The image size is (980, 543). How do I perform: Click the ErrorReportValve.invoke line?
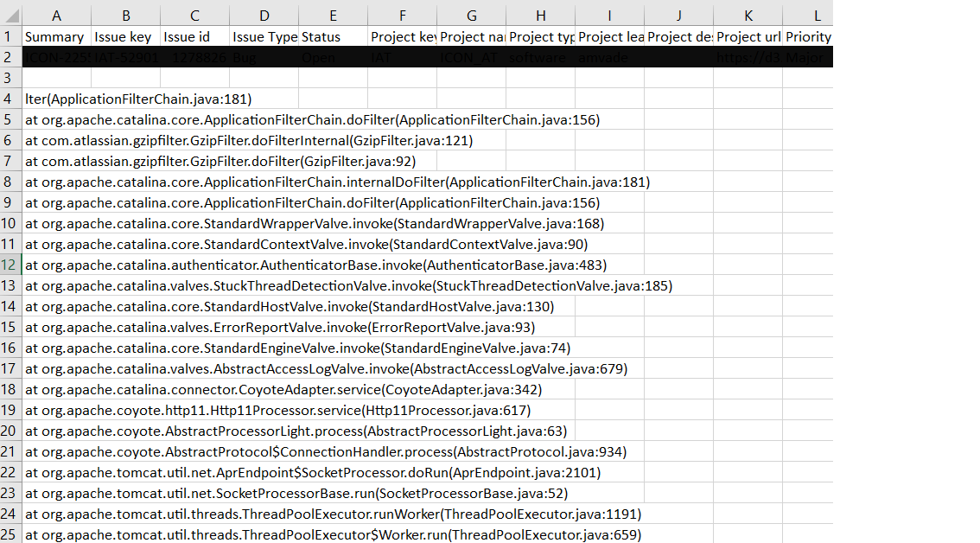click(x=280, y=327)
